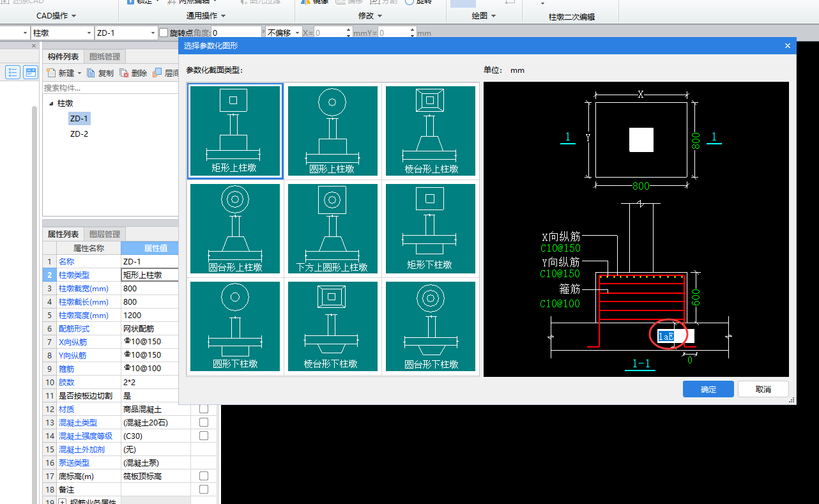Image resolution: width=819 pixels, height=504 pixels.
Task: Tick the checkbox in the 材质 row
Action: [204, 409]
